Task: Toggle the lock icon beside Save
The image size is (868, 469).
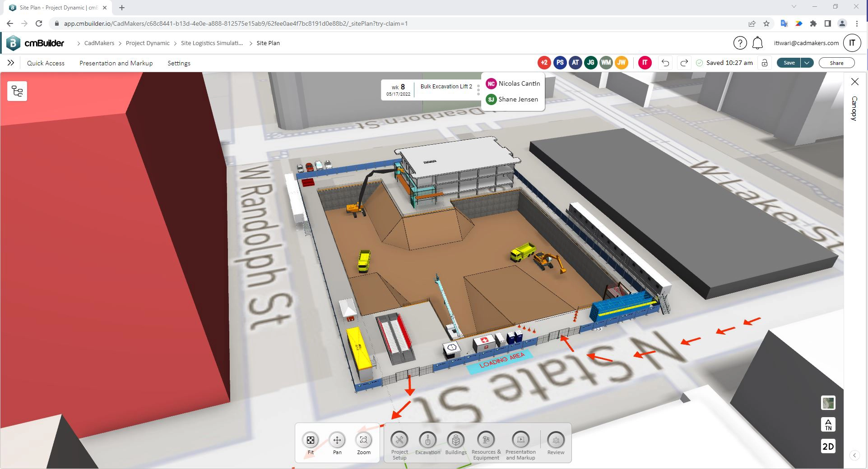Action: coord(765,63)
